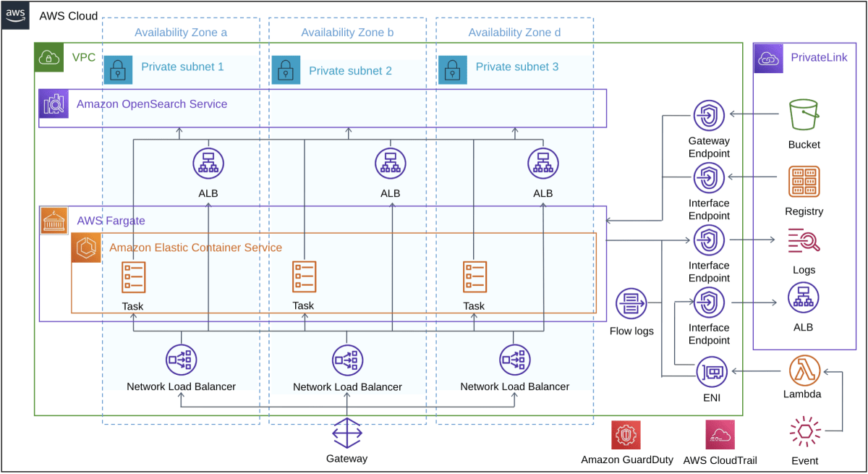The width and height of the screenshot is (868, 474).
Task: Click the 'Lambda' label text
Action: (x=803, y=394)
